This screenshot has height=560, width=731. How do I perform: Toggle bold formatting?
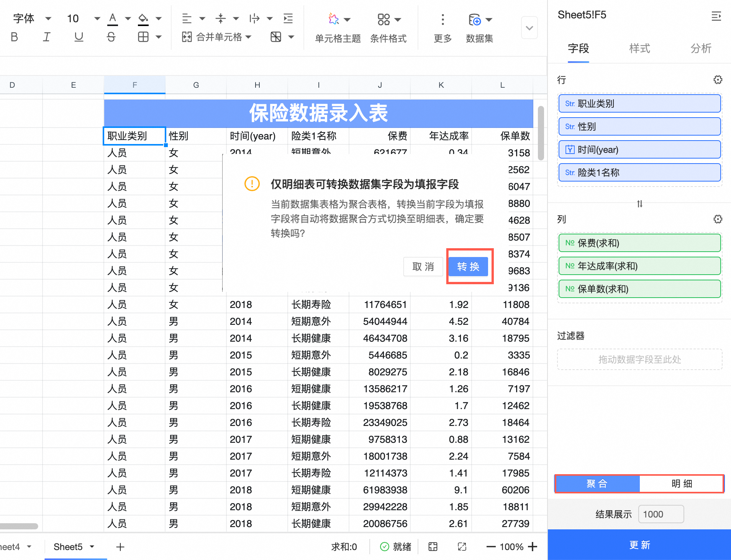[x=14, y=37]
